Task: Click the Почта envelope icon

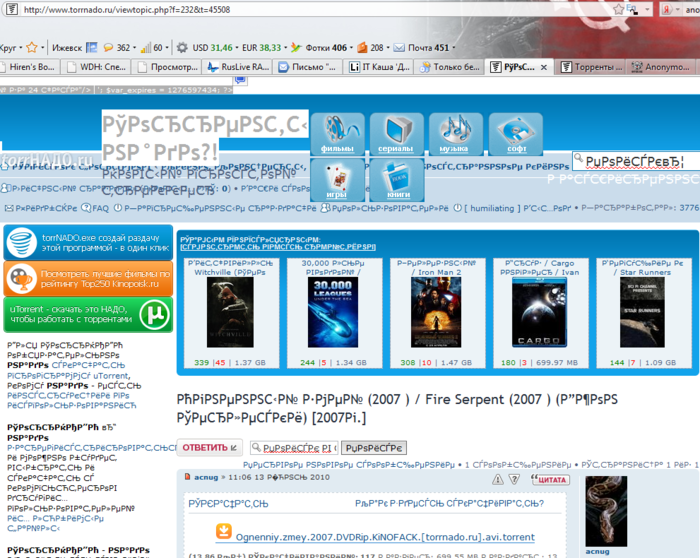Action: click(x=399, y=47)
